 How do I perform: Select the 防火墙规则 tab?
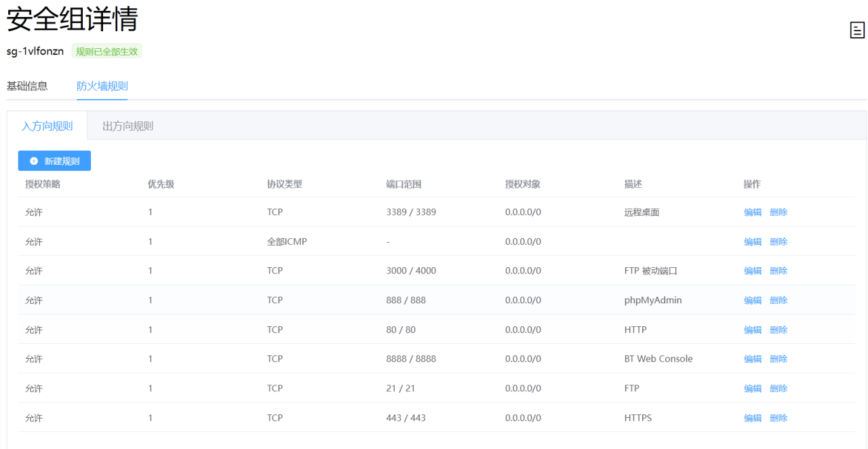coord(102,86)
